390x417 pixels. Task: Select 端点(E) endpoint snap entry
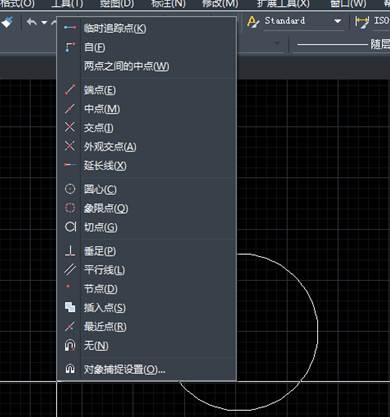tap(147, 90)
